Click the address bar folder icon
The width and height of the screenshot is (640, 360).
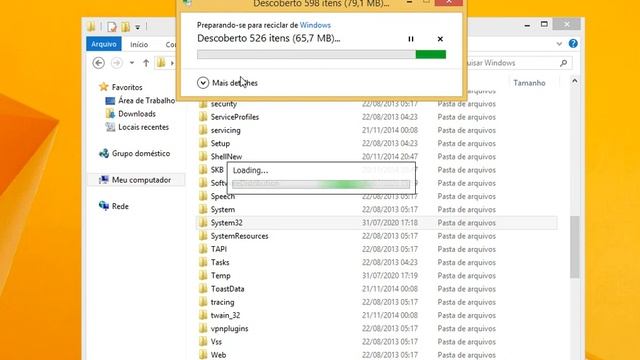coord(161,63)
